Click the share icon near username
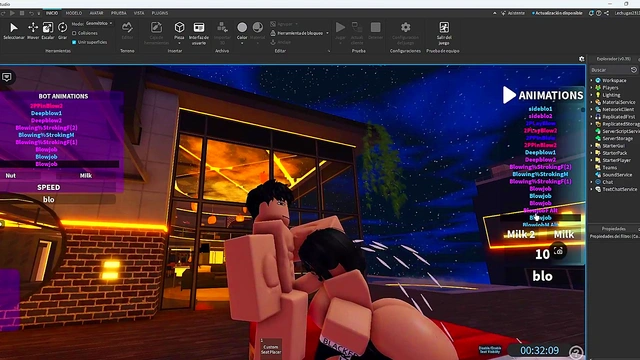Screen dimensions: 640x360 [x=607, y=13]
